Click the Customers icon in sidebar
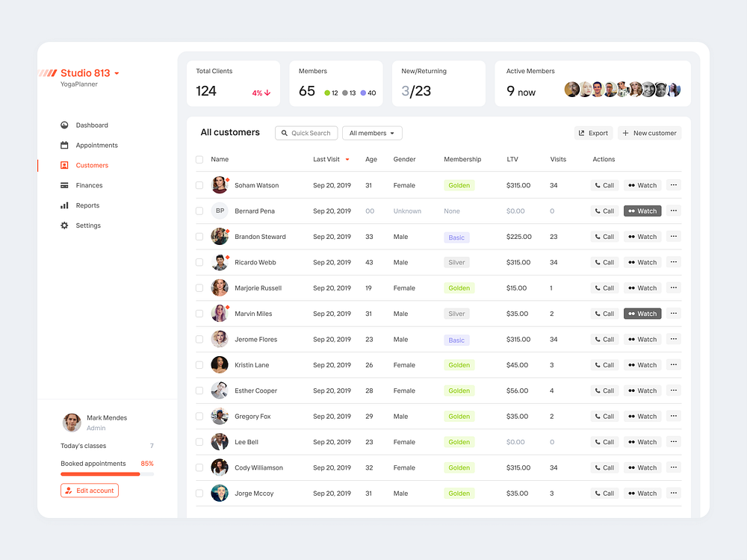Viewport: 747px width, 560px height. tap(64, 165)
